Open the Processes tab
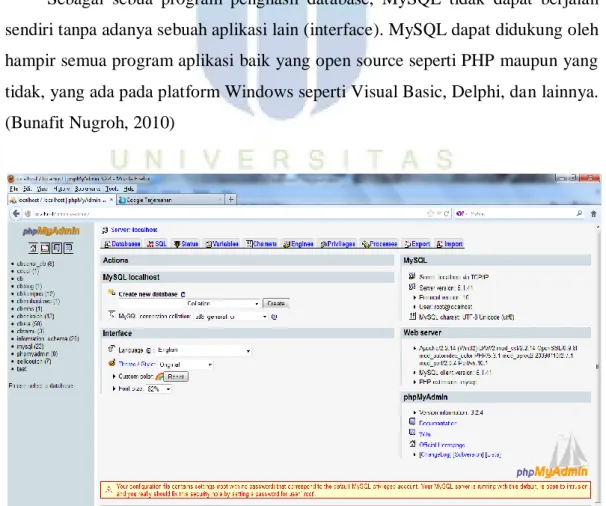The image size is (606, 506). click(x=380, y=244)
